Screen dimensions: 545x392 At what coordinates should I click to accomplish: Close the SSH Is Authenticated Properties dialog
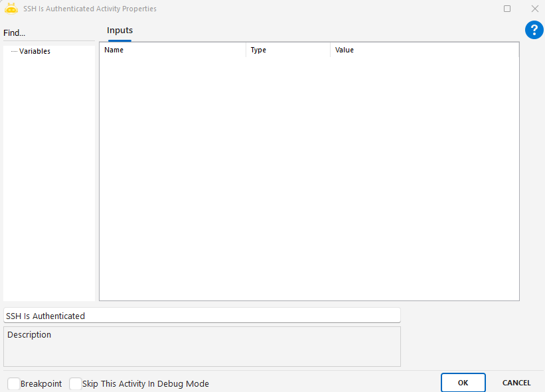(534, 9)
